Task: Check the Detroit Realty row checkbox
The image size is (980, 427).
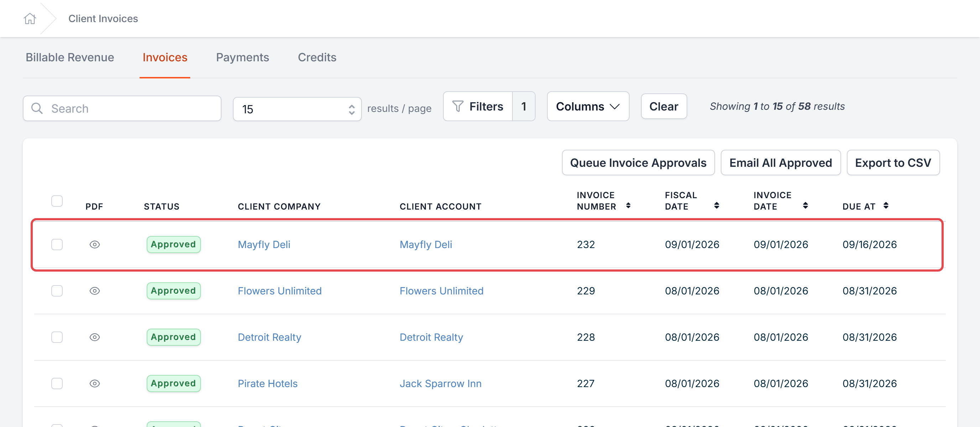Action: [57, 338]
